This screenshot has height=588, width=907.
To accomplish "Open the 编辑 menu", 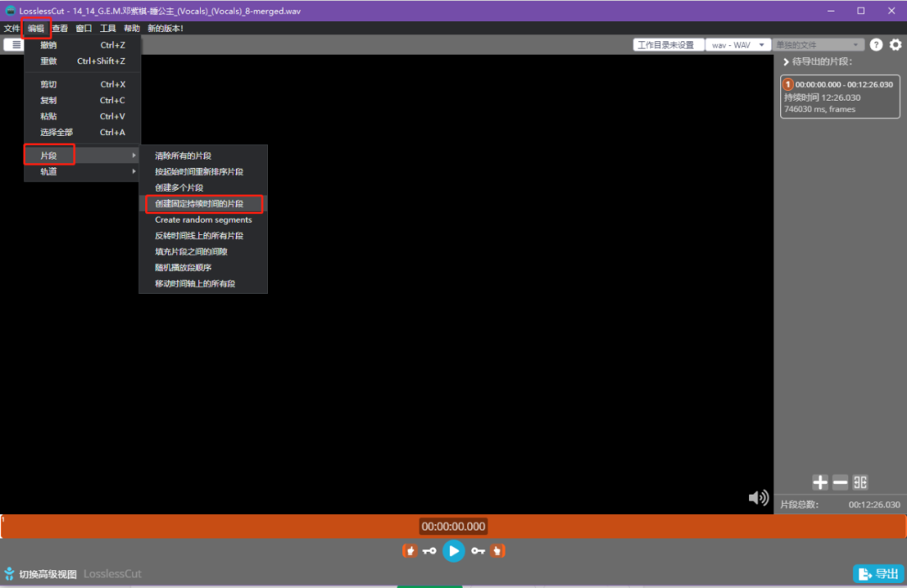I will (x=36, y=29).
